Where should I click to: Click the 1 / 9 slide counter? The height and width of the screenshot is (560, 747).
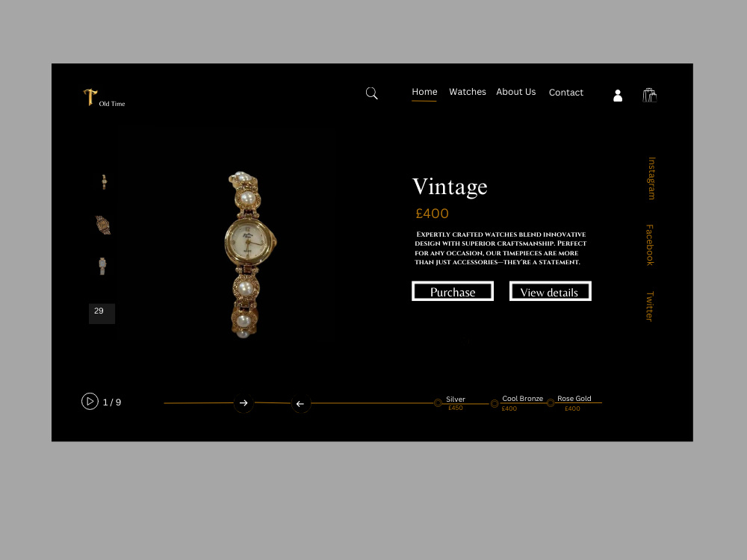[112, 402]
